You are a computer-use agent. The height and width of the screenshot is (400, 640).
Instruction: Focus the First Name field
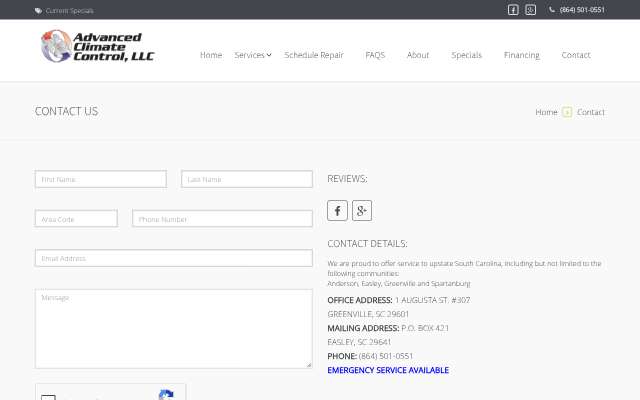click(101, 179)
